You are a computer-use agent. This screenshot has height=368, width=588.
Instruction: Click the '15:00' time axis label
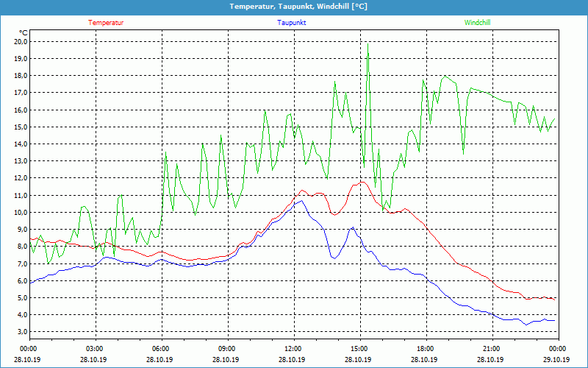(x=360, y=349)
